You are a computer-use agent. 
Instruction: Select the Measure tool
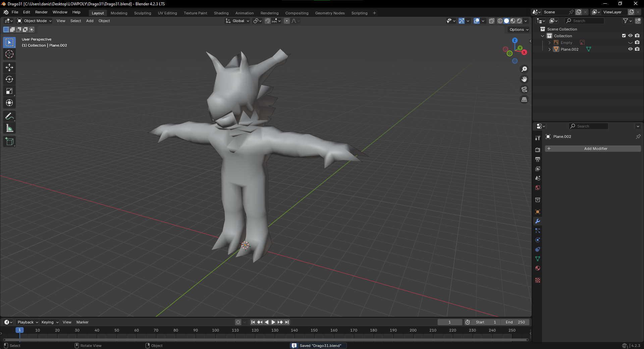pyautogui.click(x=9, y=128)
